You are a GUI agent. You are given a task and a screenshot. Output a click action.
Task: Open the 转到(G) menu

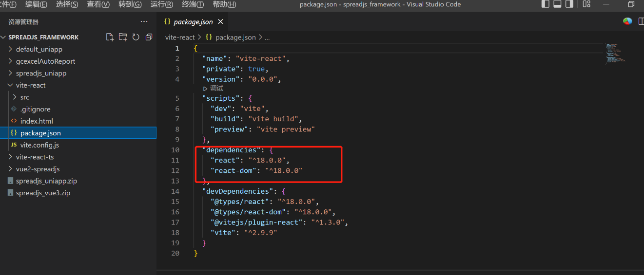click(x=130, y=4)
